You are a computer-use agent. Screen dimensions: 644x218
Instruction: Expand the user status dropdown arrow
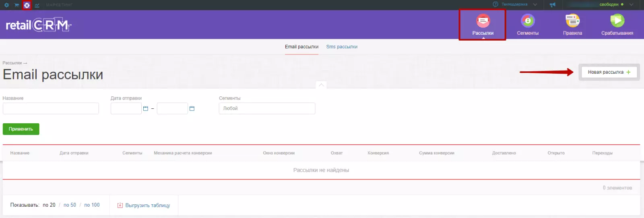click(631, 4)
